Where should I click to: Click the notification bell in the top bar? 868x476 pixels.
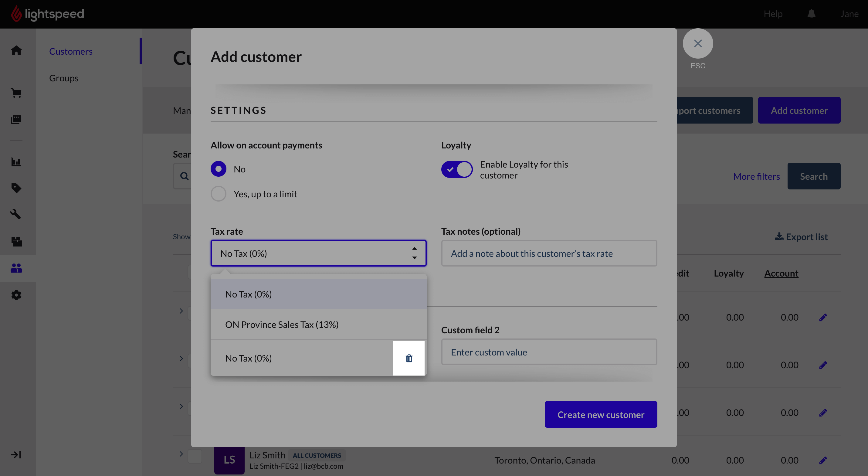pos(811,14)
